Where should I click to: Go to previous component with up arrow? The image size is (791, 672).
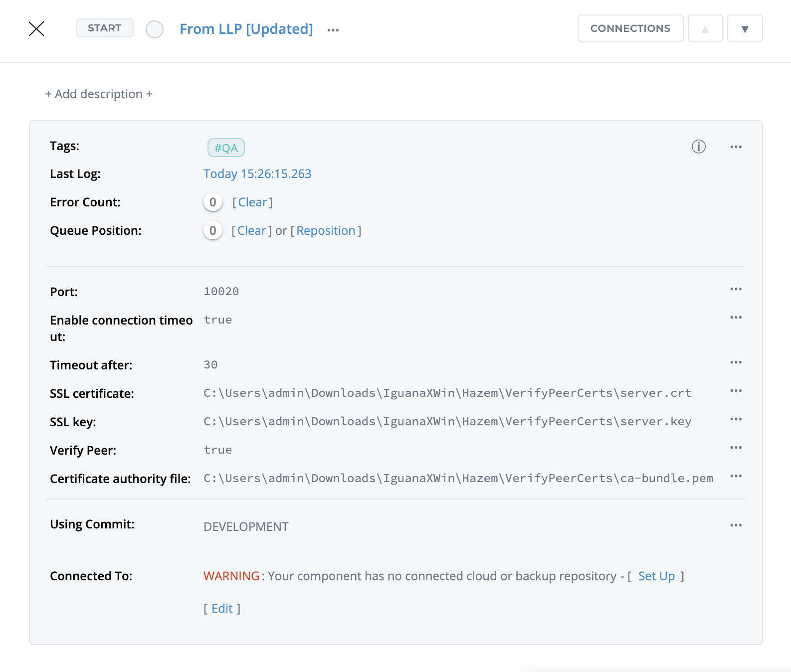705,29
